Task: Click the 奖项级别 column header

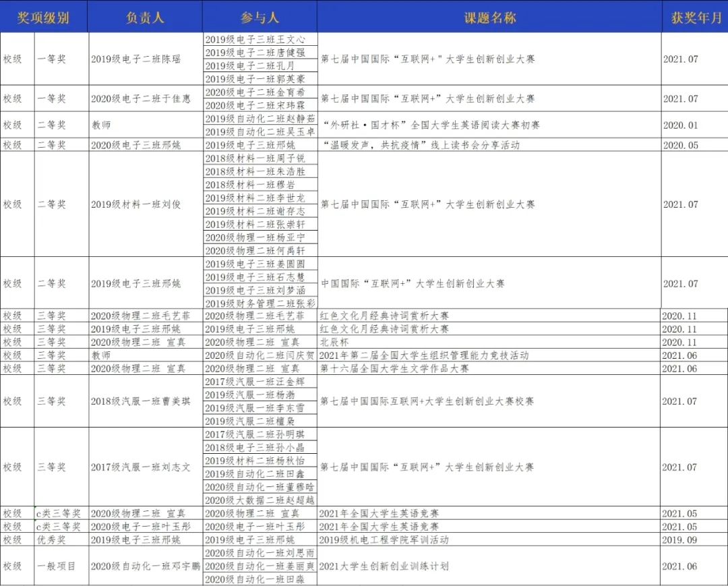Action: click(43, 18)
